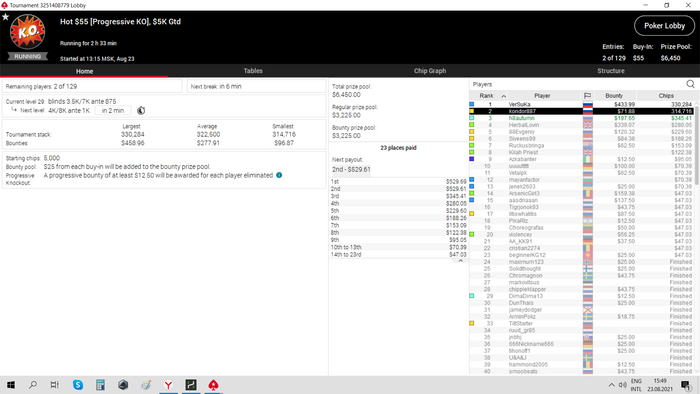
Task: Click the flag in jameydodger row
Action: pyautogui.click(x=588, y=310)
